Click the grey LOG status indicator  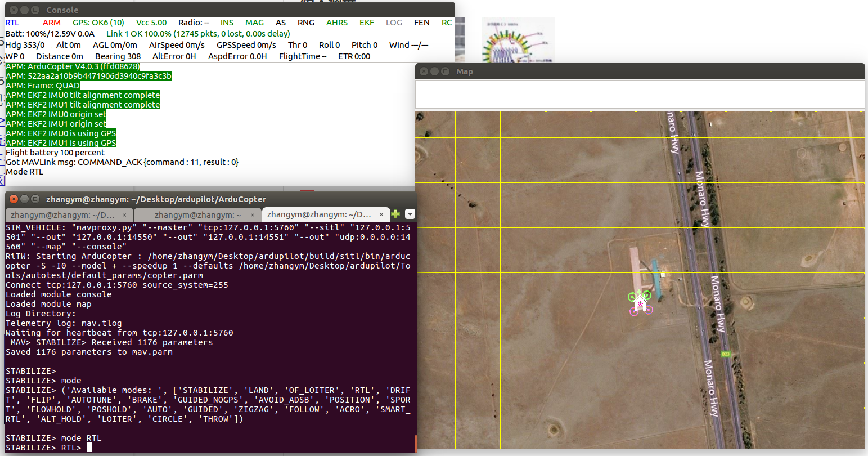(394, 23)
